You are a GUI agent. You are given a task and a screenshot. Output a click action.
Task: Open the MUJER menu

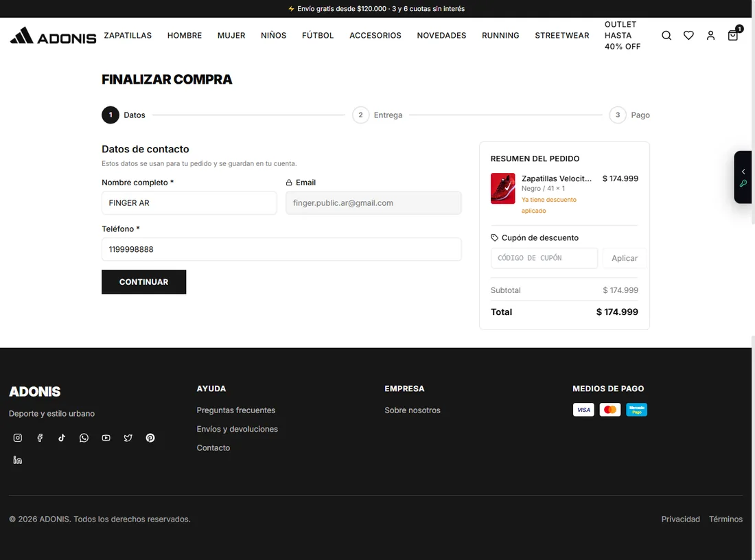point(231,35)
